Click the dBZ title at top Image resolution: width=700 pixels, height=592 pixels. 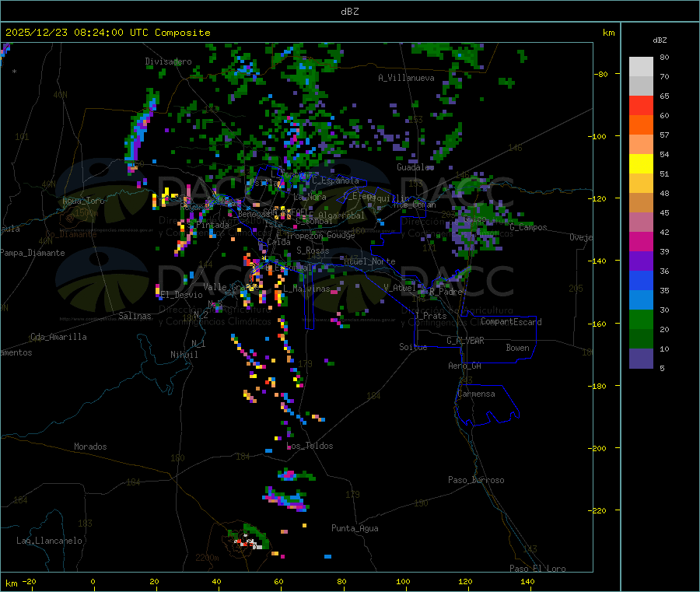coord(349,12)
